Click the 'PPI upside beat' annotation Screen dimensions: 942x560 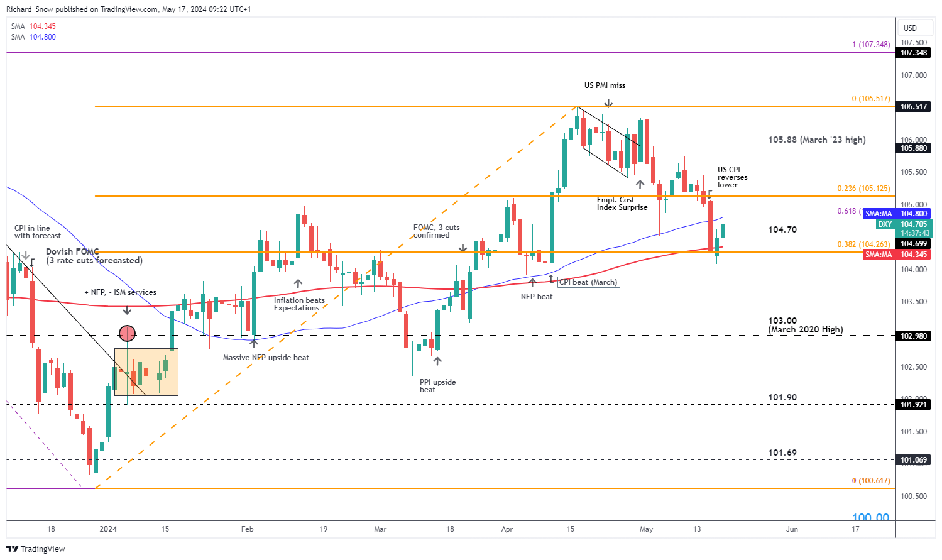pos(437,386)
